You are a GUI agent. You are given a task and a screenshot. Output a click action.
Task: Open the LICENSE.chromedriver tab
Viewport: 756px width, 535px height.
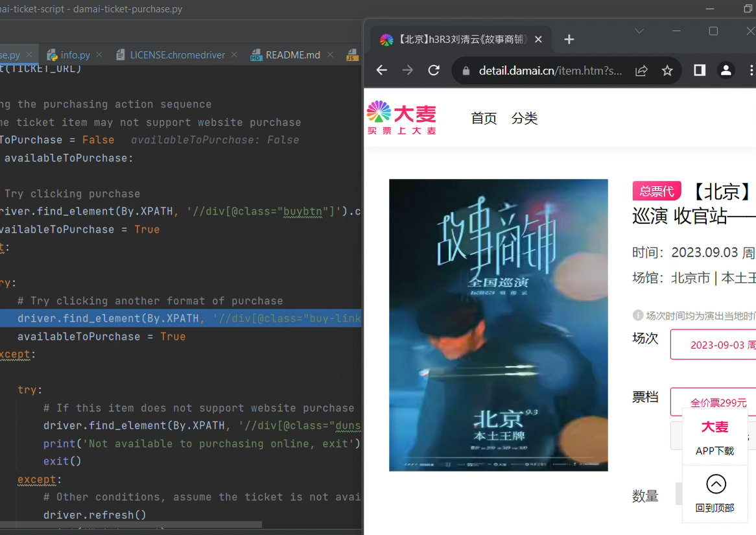click(177, 55)
